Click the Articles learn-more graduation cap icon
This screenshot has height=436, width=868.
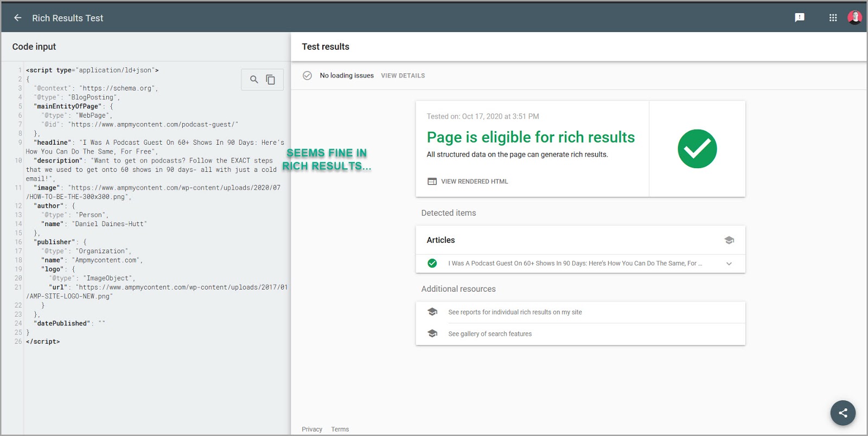(x=729, y=240)
